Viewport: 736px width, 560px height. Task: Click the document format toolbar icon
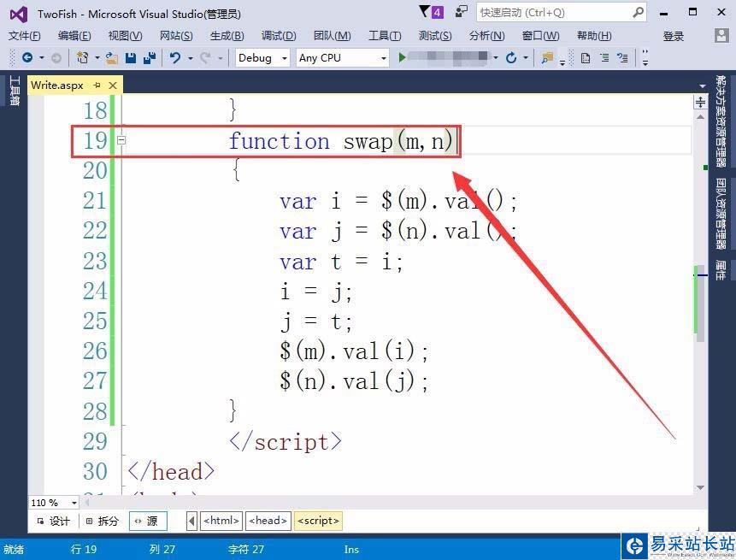coord(586,58)
